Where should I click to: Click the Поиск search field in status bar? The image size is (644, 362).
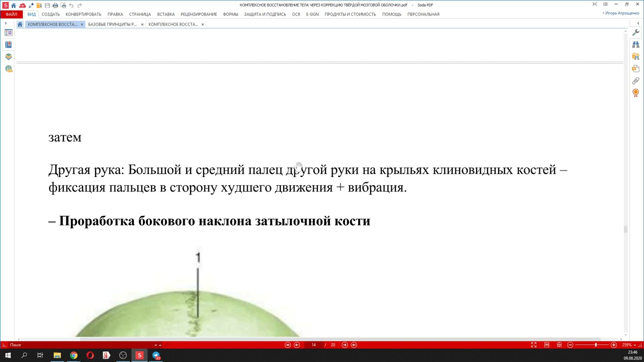point(80,345)
